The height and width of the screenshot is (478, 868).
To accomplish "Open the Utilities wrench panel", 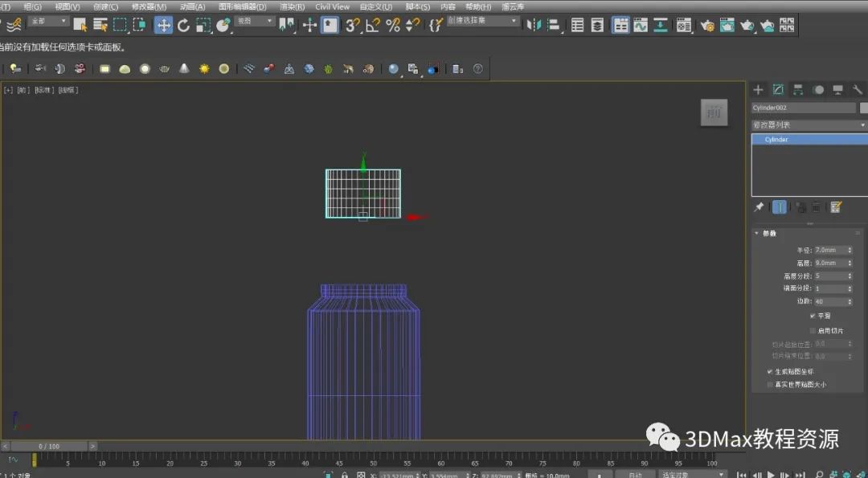I will [x=858, y=89].
